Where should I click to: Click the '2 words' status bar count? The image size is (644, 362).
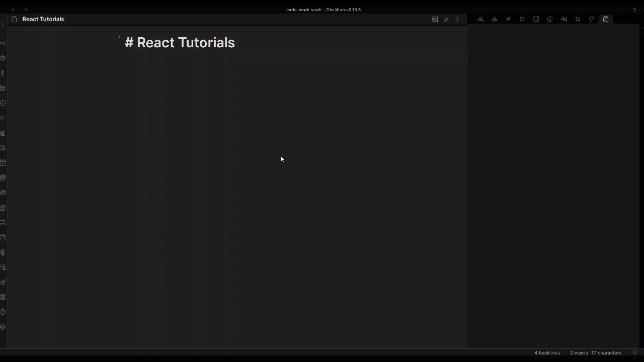tap(579, 352)
